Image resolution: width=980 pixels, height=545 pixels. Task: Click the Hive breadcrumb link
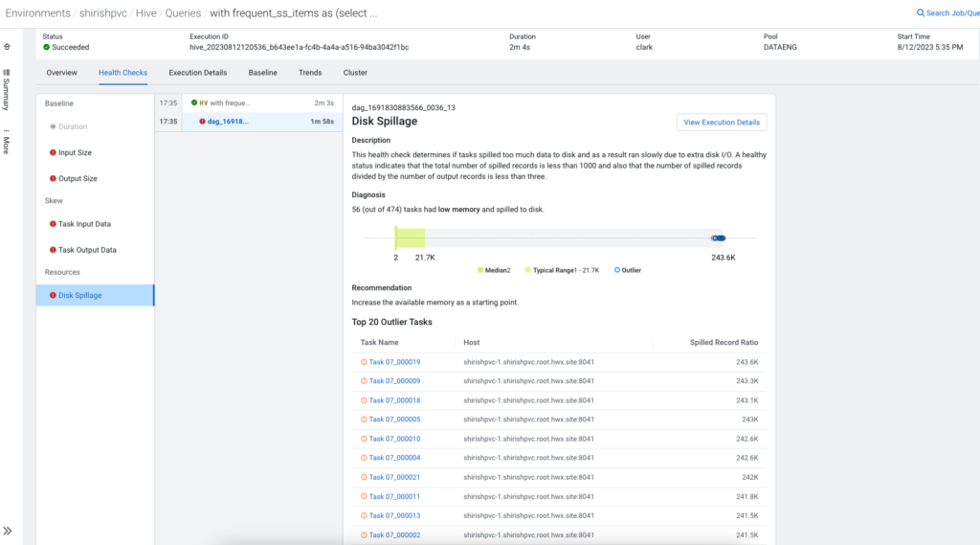(x=146, y=13)
